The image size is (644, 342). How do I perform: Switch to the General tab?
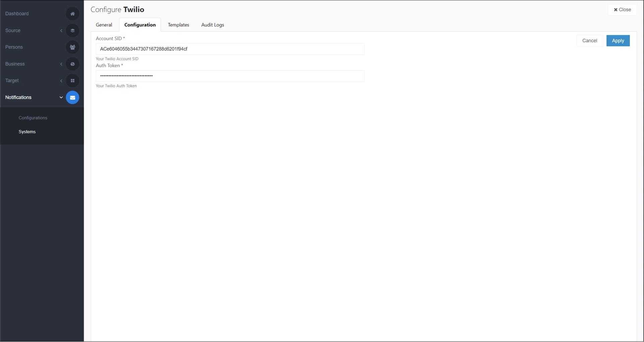coord(104,25)
